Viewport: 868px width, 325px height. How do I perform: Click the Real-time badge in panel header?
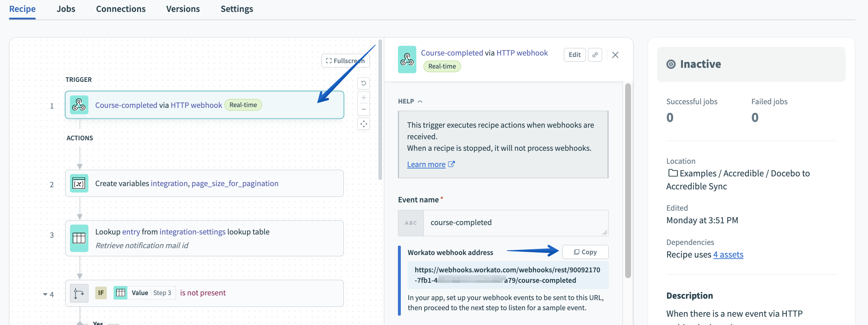click(442, 66)
